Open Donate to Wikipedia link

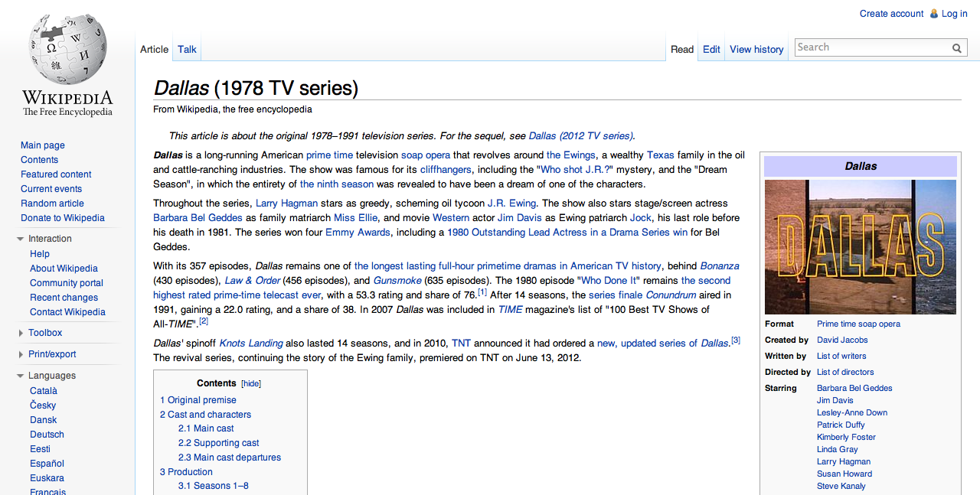click(x=63, y=218)
